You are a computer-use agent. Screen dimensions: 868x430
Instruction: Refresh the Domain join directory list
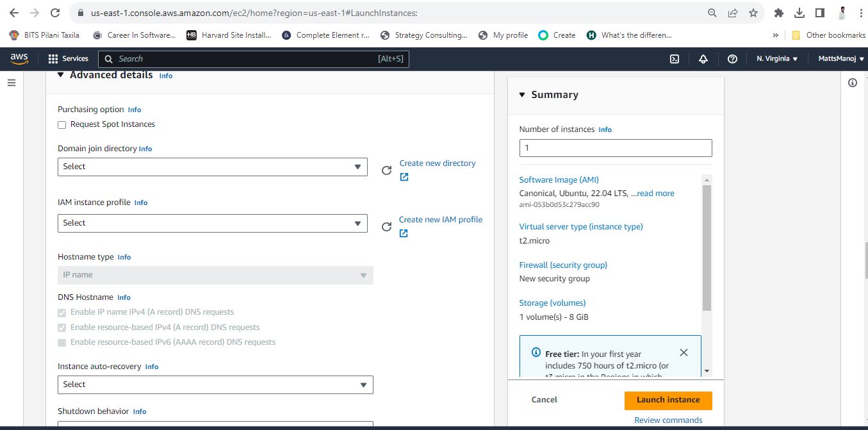386,170
